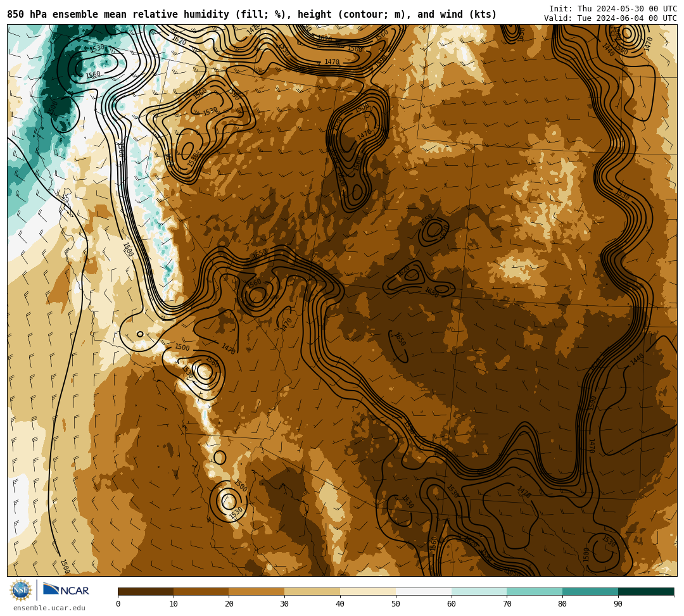Select the 50-60% white legend swatch
Screen dimensions: 684x616
[x=424, y=591]
